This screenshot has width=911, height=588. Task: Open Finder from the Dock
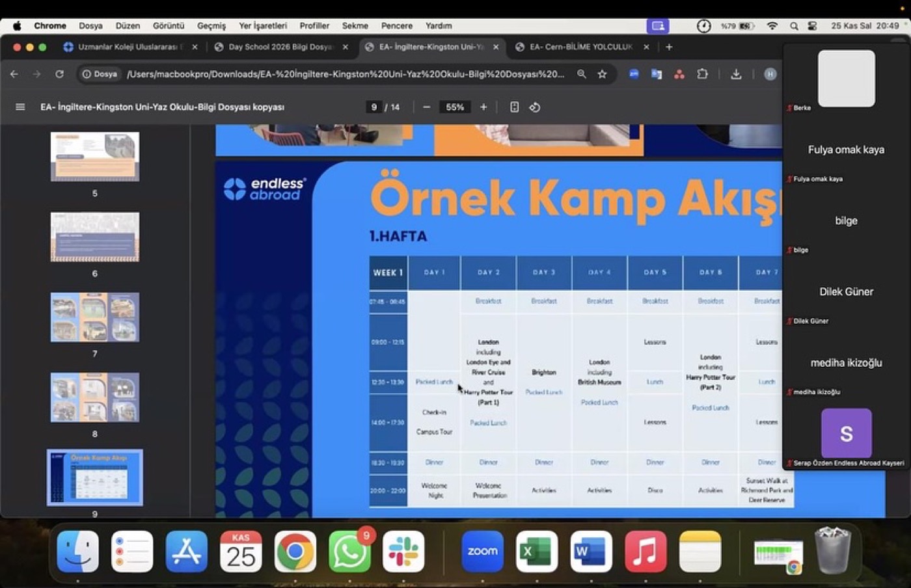tap(78, 552)
